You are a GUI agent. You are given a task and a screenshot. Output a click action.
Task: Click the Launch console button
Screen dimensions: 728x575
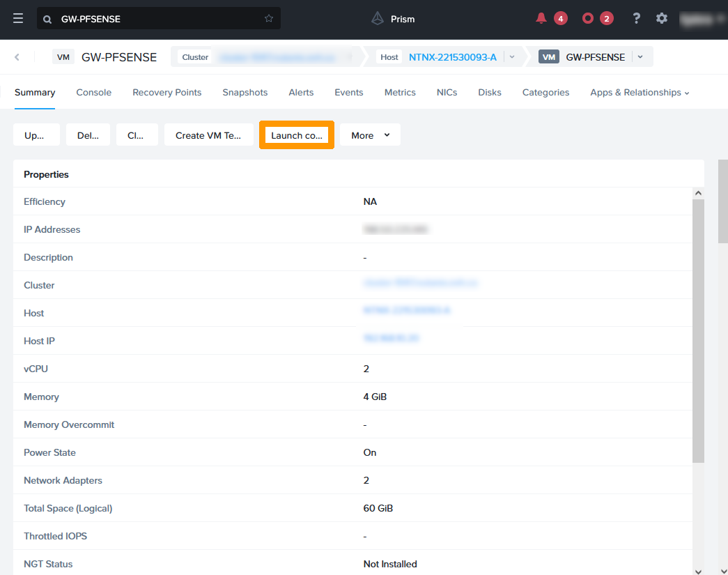[x=297, y=135]
